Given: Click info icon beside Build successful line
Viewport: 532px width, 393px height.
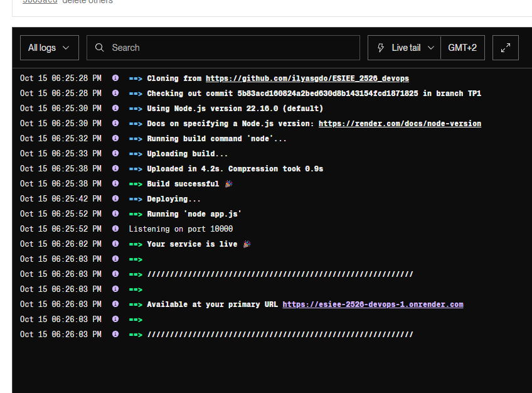Looking at the screenshot, I should (x=115, y=184).
